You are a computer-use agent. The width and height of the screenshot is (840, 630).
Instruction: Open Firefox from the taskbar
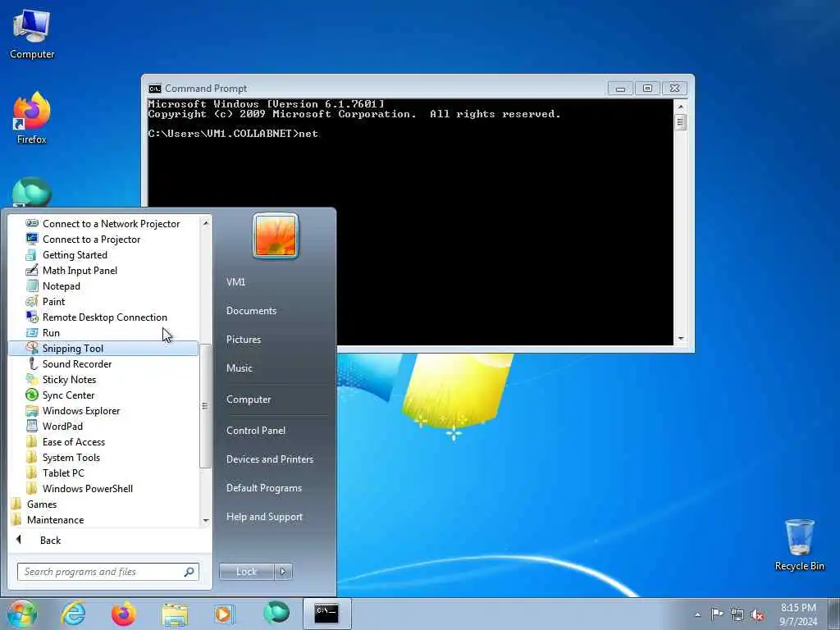pos(124,614)
